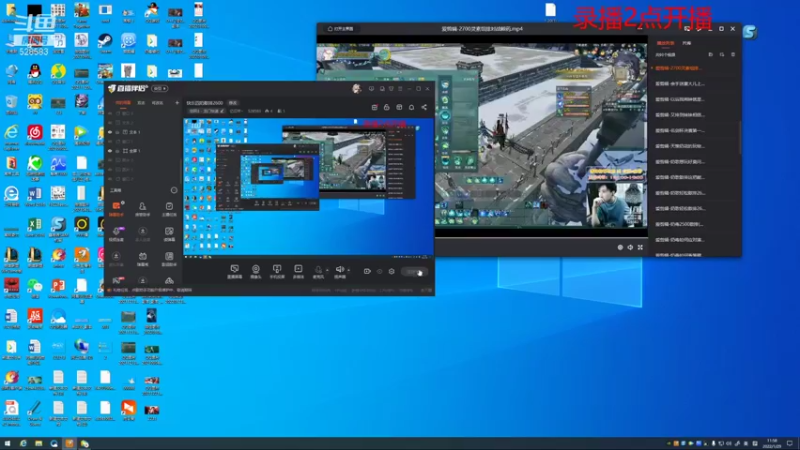Open the message icon right of the avatar
The width and height of the screenshot is (800, 450).
pyautogui.click(x=371, y=89)
